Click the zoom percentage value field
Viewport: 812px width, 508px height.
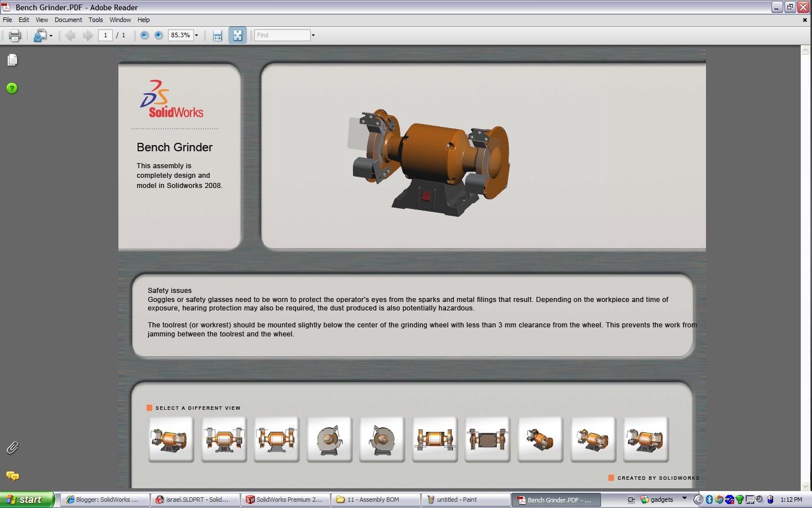pyautogui.click(x=180, y=35)
